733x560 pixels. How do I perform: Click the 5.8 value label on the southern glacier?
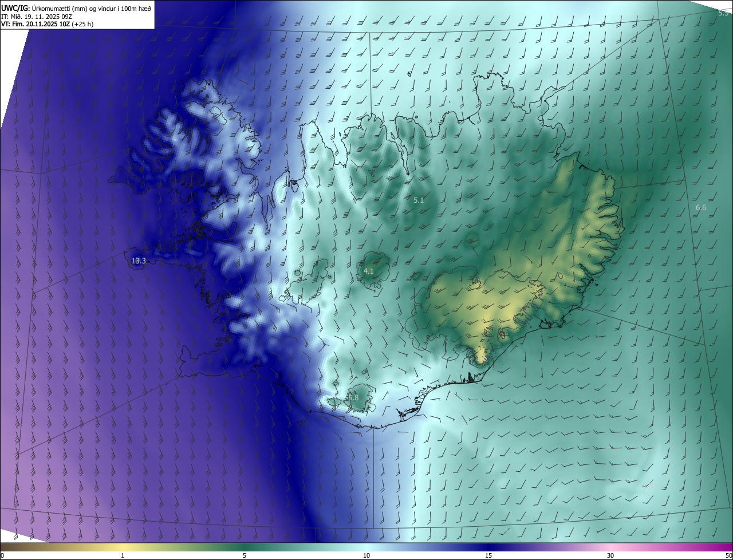coord(353,397)
